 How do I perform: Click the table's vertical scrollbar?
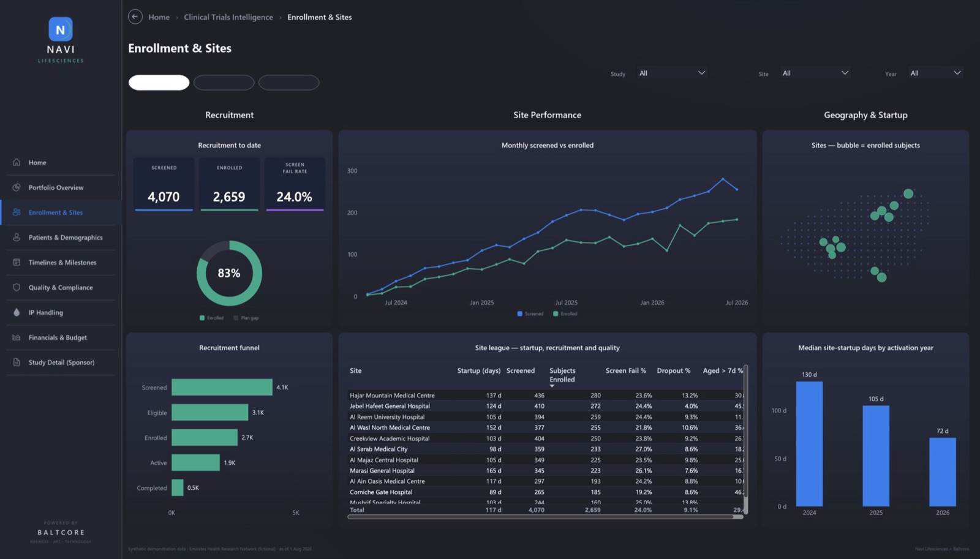click(745, 440)
